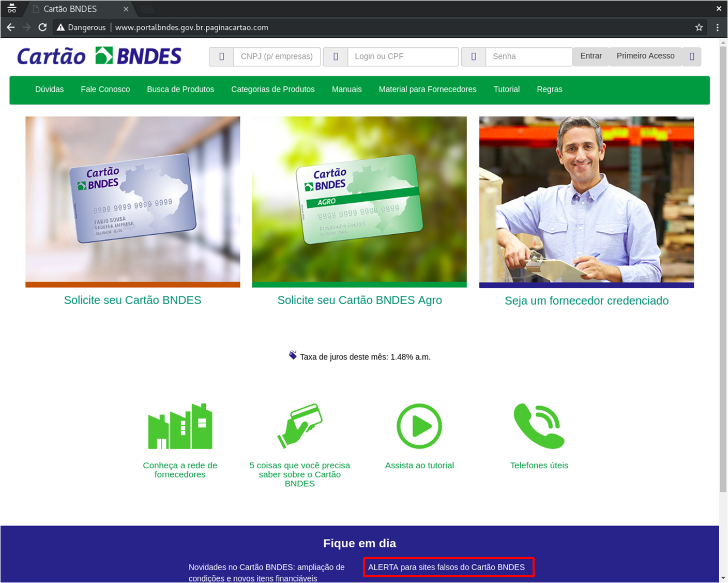Image resolution: width=728 pixels, height=583 pixels.
Task: Select Material para Fornecedores menu item
Action: tap(428, 89)
